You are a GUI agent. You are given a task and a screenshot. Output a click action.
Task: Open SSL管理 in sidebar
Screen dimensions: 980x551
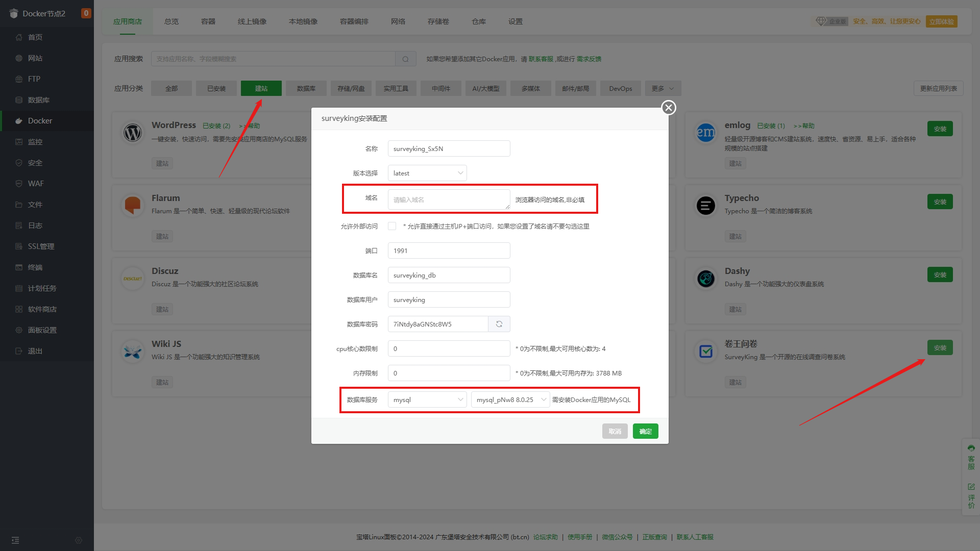(x=47, y=246)
